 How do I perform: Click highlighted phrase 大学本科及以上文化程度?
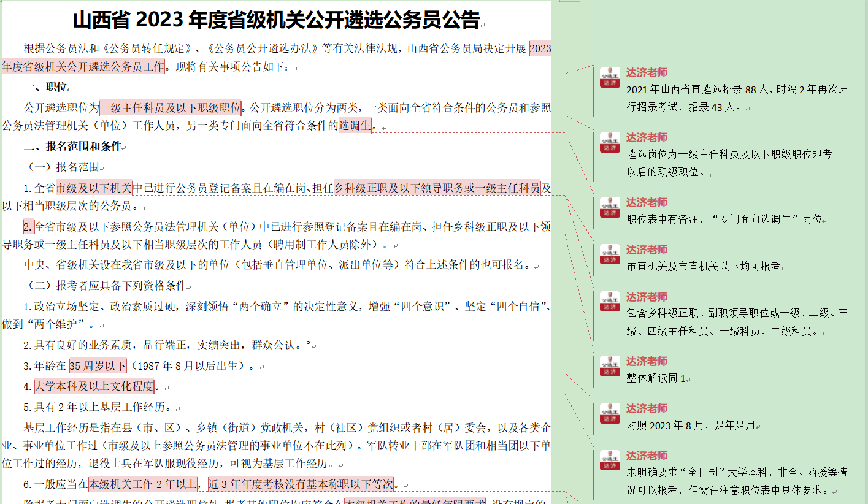click(x=93, y=387)
